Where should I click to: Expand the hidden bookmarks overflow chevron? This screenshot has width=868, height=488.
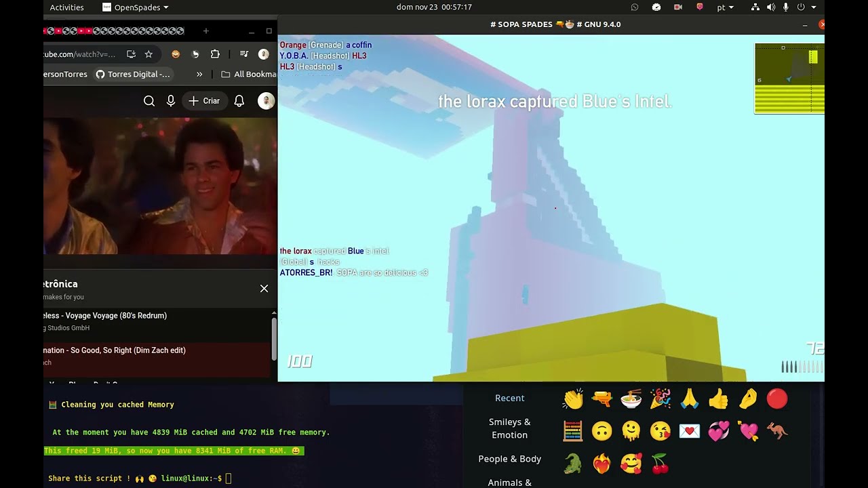pyautogui.click(x=199, y=75)
